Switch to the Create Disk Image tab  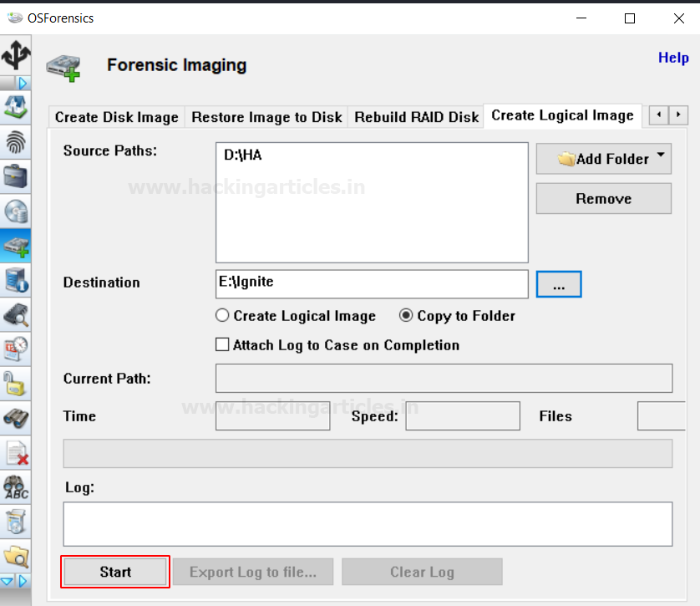tap(116, 117)
